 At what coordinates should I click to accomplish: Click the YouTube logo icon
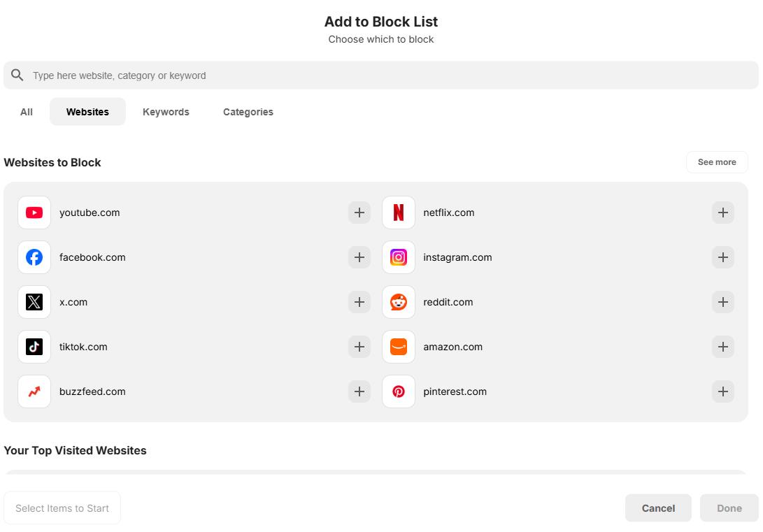click(34, 213)
